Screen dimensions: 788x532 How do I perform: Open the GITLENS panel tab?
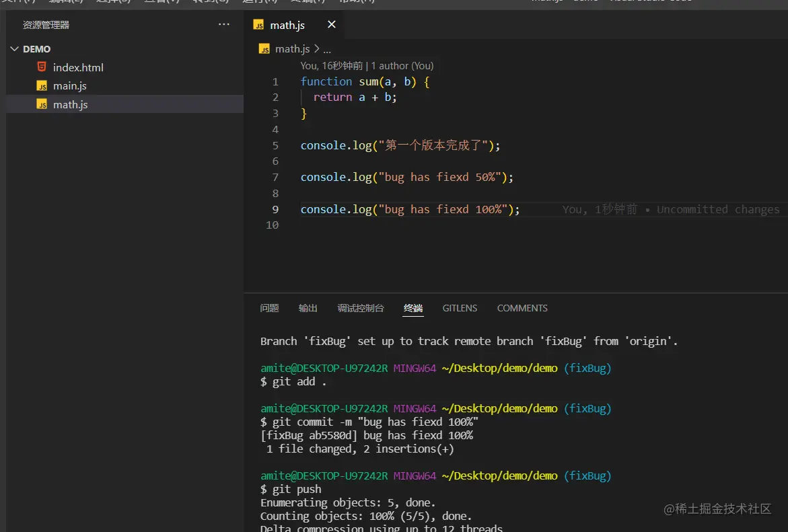click(x=460, y=308)
